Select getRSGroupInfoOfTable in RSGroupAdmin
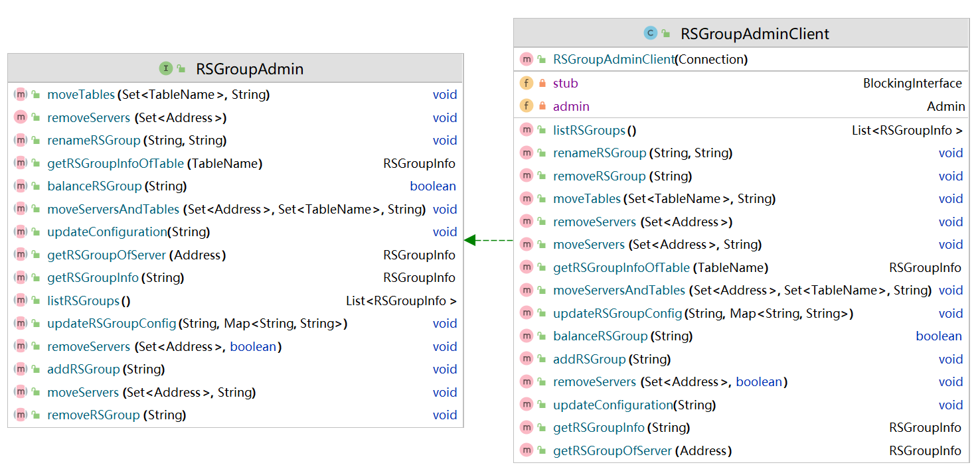 115,164
